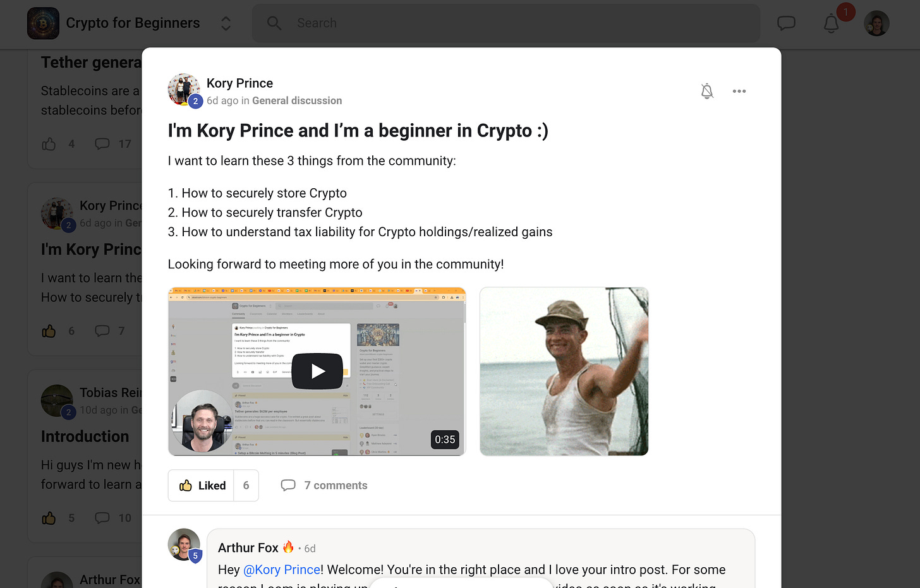
Task: Open comments icon on Introduction post
Action: click(102, 518)
